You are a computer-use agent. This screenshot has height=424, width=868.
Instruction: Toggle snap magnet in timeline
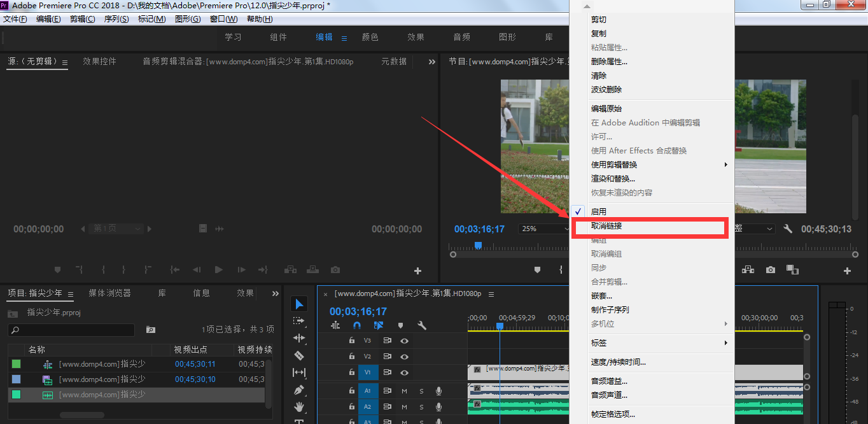point(357,325)
